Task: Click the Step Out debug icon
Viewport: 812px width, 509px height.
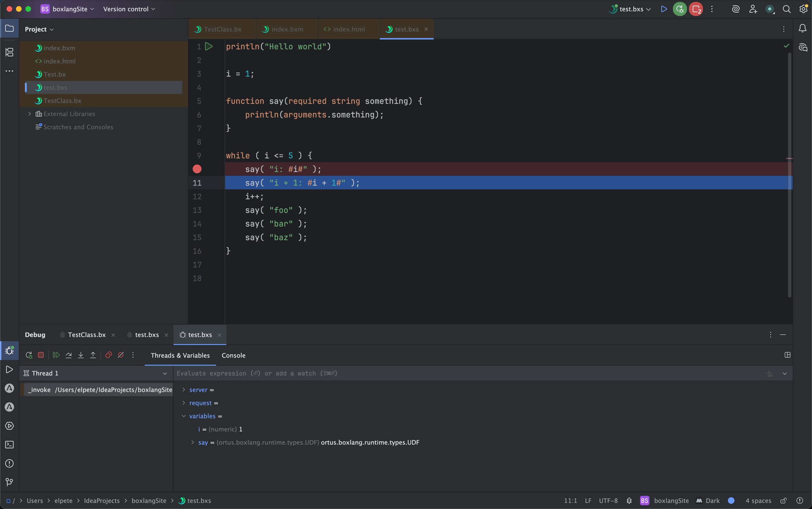Action: coord(93,355)
